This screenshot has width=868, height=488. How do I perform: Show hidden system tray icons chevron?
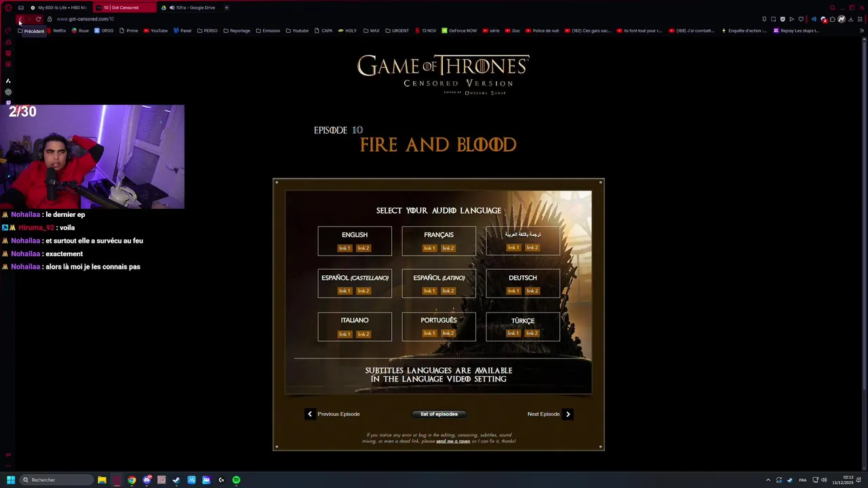click(768, 480)
